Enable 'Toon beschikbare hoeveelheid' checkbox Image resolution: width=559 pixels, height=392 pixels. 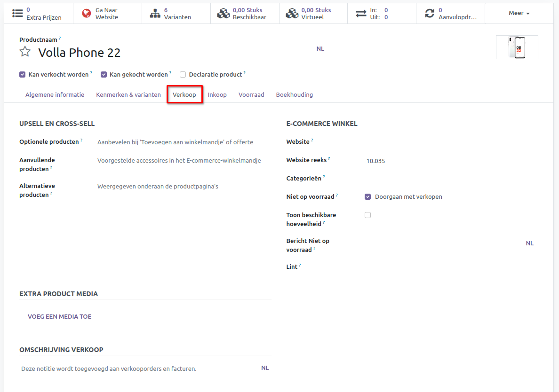[368, 215]
